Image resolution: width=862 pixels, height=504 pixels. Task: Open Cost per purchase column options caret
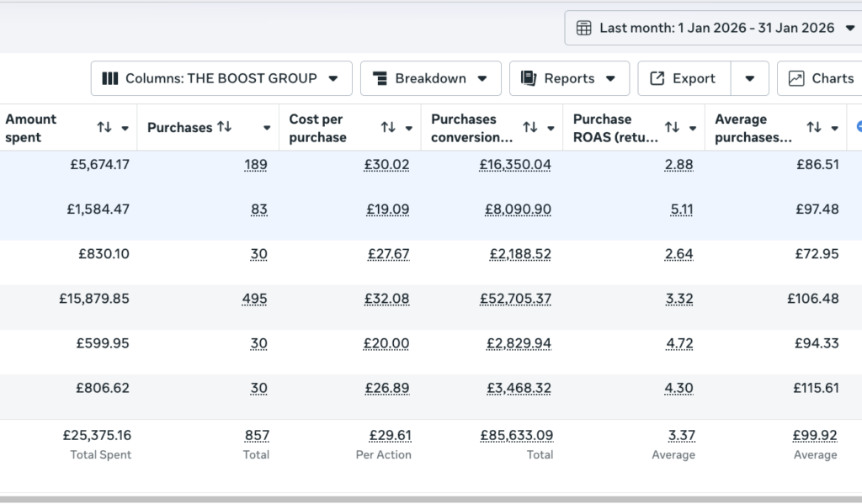(409, 129)
